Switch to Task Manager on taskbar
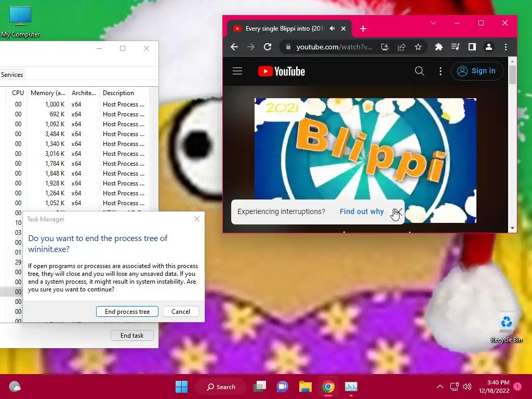 pos(351,387)
